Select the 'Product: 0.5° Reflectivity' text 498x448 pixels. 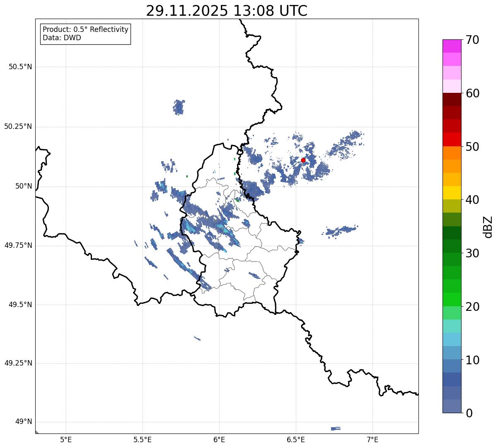85,30
